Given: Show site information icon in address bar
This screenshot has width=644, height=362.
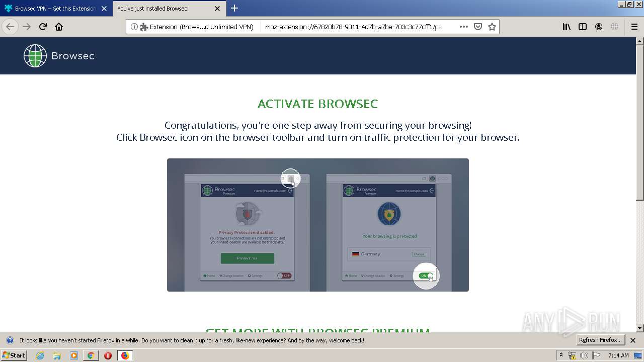Looking at the screenshot, I should (x=134, y=27).
